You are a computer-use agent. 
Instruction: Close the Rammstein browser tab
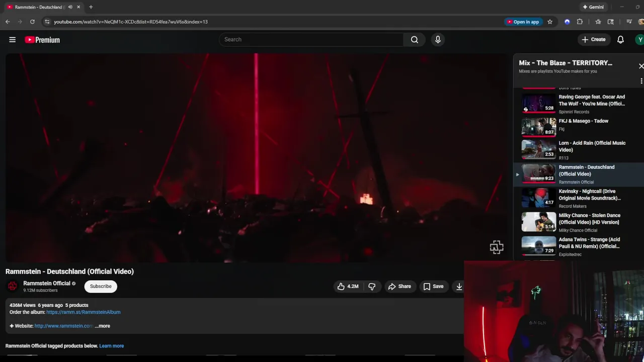[78, 7]
